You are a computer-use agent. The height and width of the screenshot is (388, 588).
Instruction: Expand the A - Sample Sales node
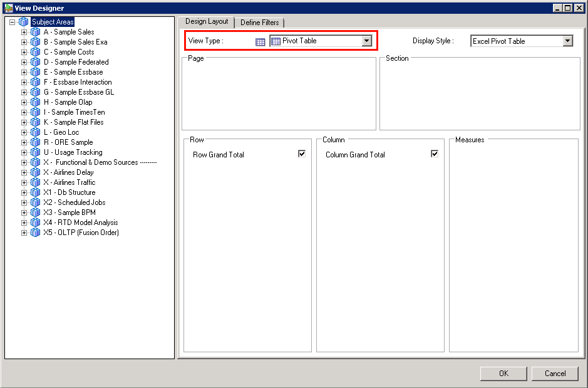click(24, 32)
